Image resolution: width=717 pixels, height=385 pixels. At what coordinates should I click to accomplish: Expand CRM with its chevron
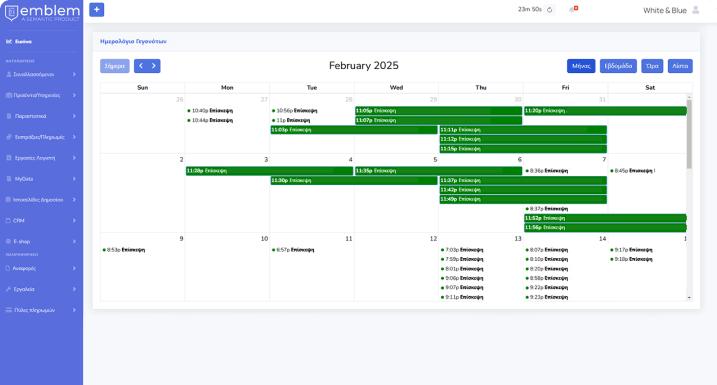(x=74, y=220)
